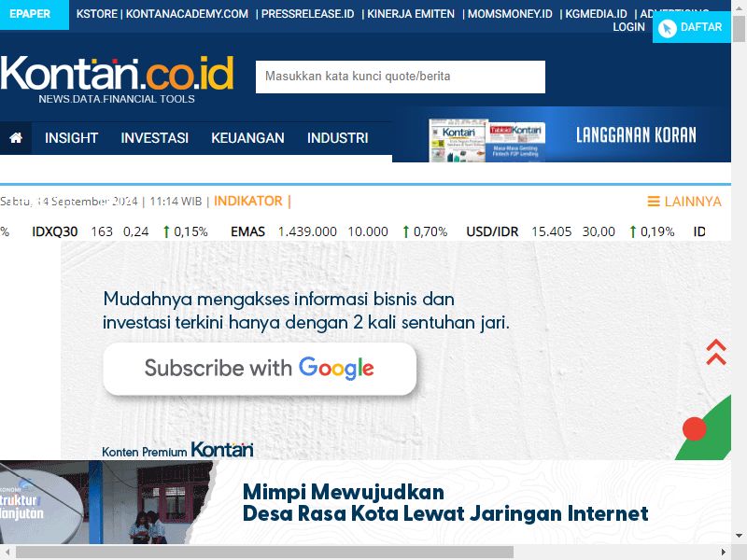747x560 pixels.
Task: Click the Konten Premium Kontan label
Action: pyautogui.click(x=177, y=450)
